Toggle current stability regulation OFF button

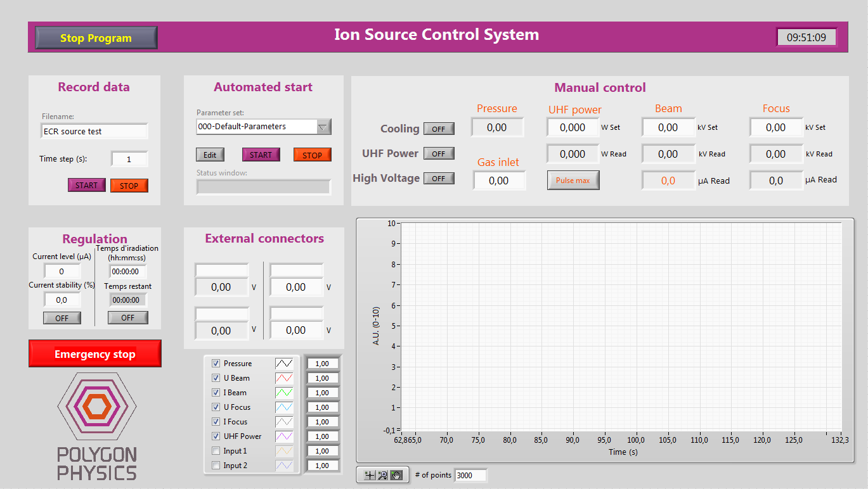tap(62, 318)
